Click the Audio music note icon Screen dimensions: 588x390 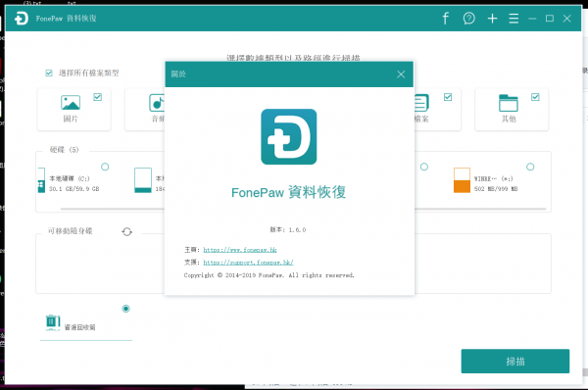click(x=157, y=103)
